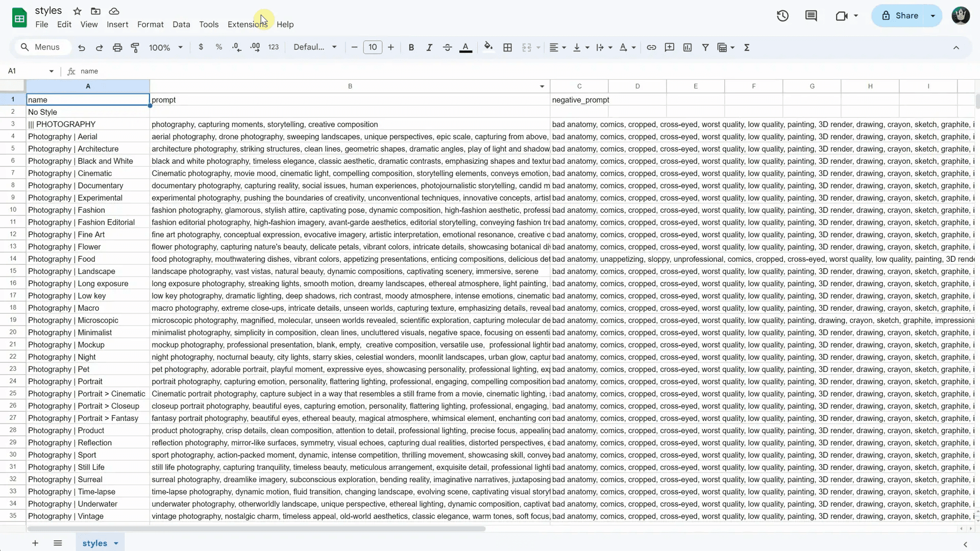Open the merge cells dropdown arrow

[538, 47]
